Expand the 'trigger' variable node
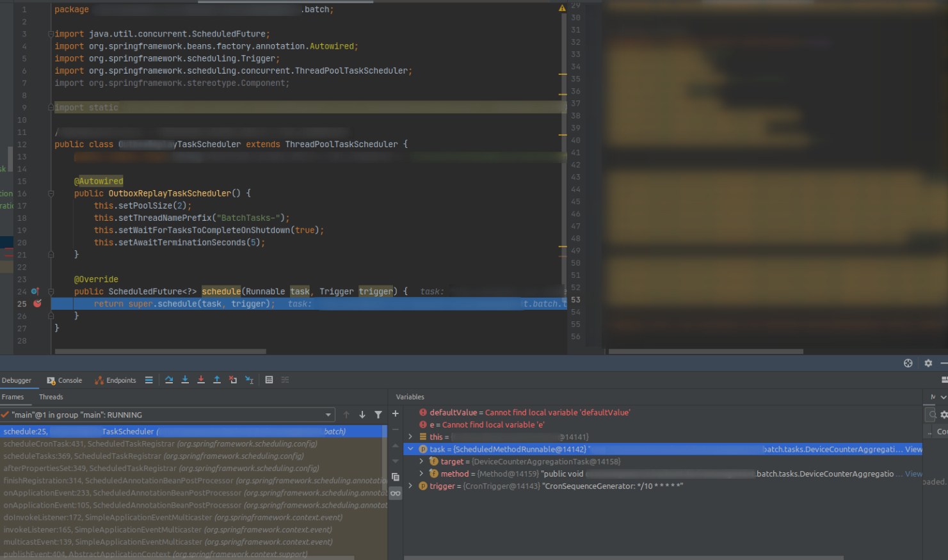Image resolution: width=948 pixels, height=560 pixels. pyautogui.click(x=410, y=486)
